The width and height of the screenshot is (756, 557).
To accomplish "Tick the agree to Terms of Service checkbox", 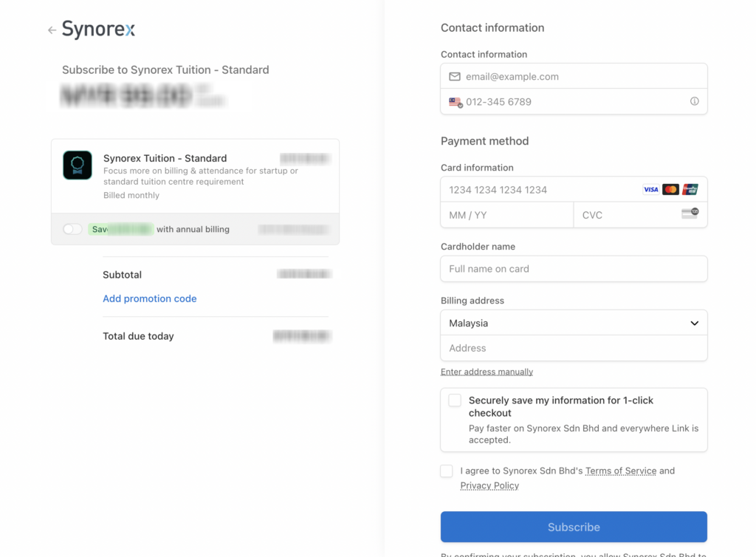I will (x=447, y=471).
